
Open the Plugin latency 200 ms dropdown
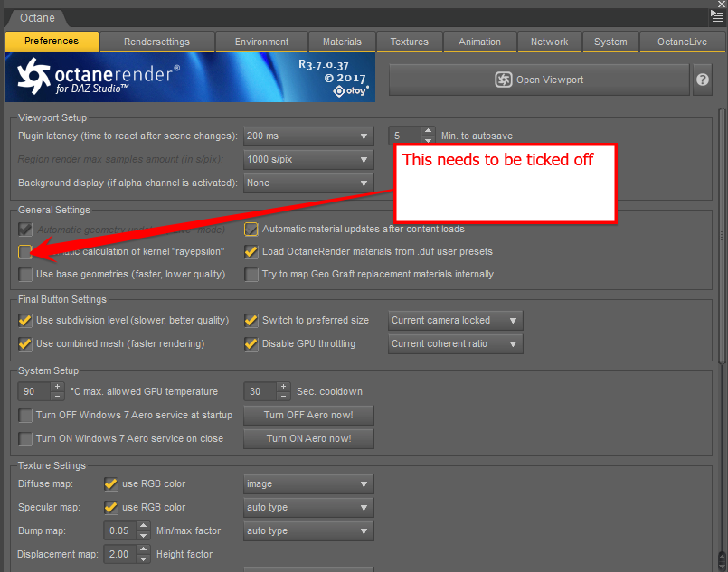click(308, 136)
